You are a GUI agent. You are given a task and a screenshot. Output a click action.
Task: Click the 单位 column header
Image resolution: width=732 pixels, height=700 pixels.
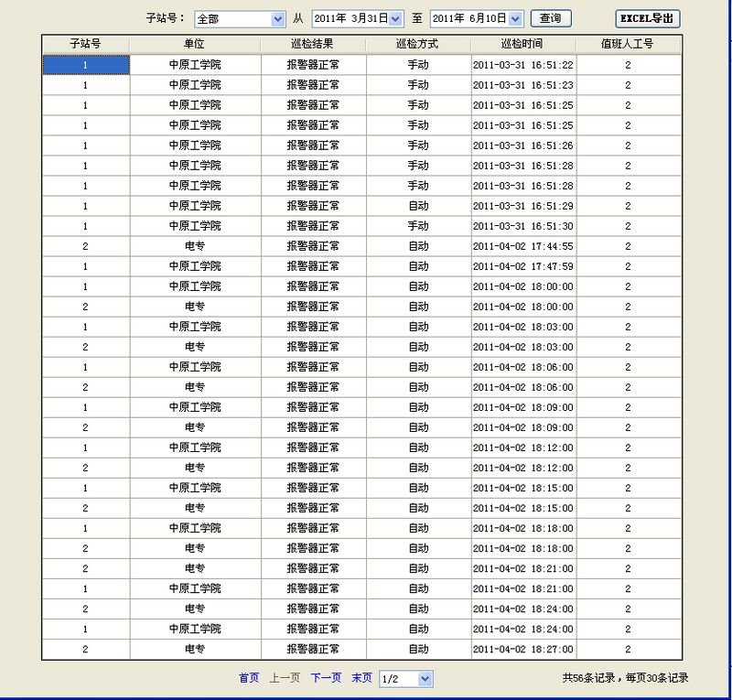point(195,44)
